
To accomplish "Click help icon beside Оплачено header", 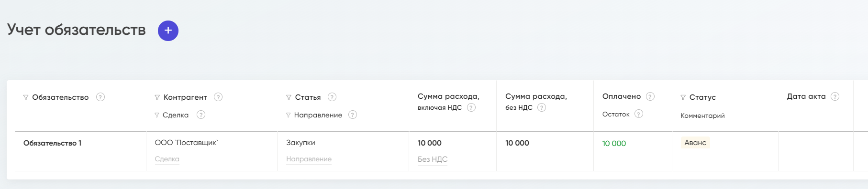I will 650,96.
